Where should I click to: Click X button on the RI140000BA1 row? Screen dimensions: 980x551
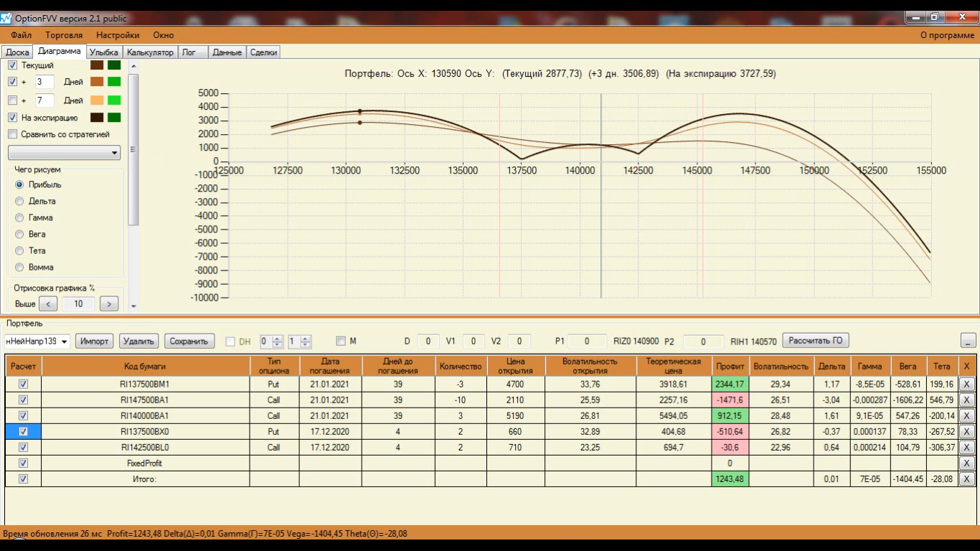[x=966, y=415]
